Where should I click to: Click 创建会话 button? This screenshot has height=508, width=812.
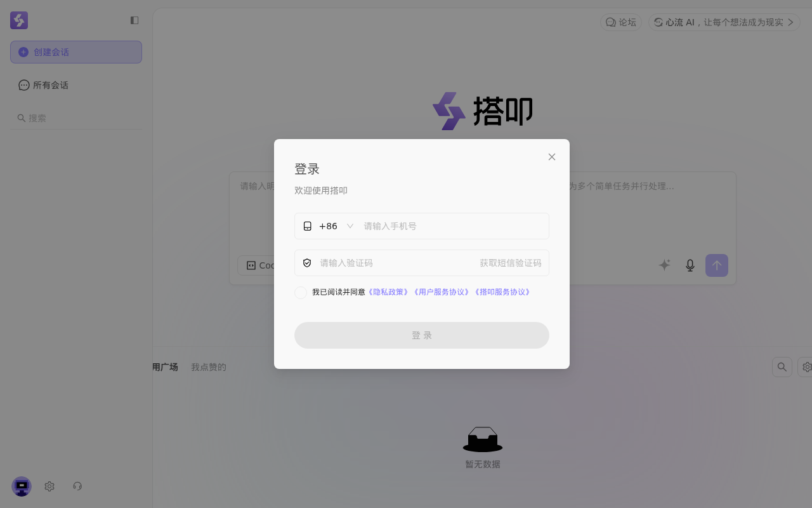click(76, 52)
